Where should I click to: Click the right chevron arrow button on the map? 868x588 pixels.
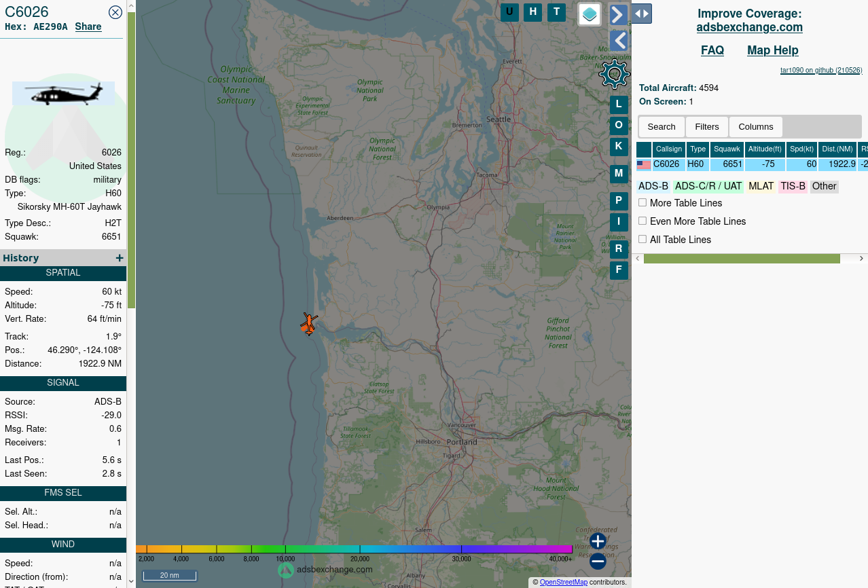(618, 14)
